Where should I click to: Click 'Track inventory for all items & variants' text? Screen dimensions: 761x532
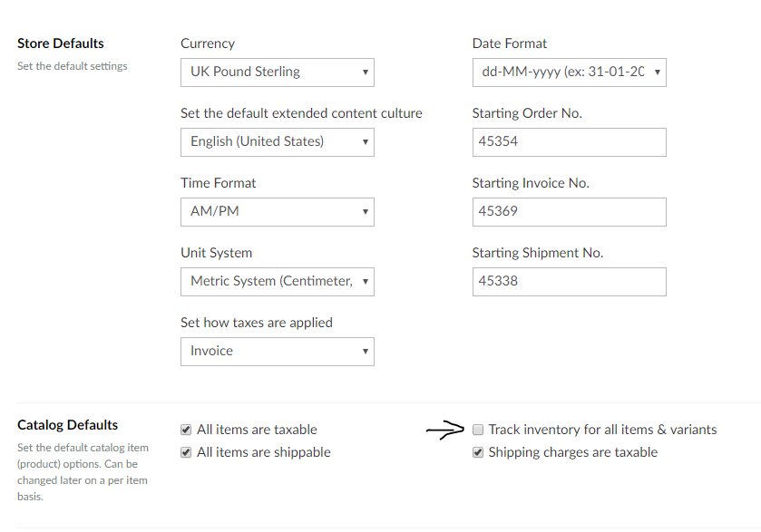click(x=603, y=430)
